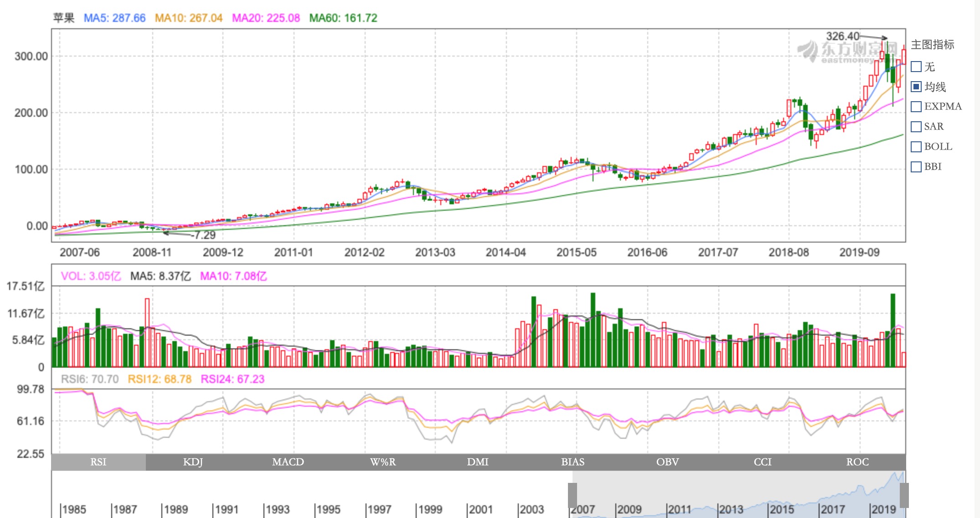Enable the SAR indicator checkbox
Screen dimensions: 980x518
[916, 127]
